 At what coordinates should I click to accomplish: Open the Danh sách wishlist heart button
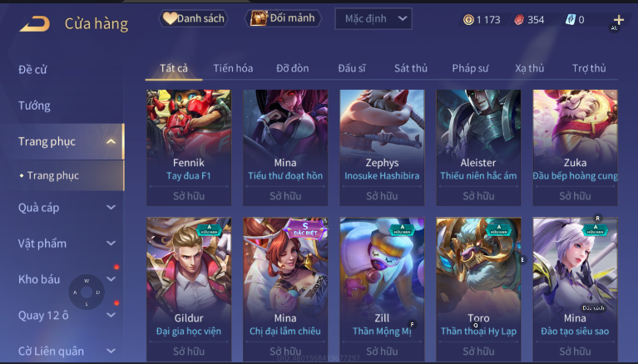pos(193,18)
